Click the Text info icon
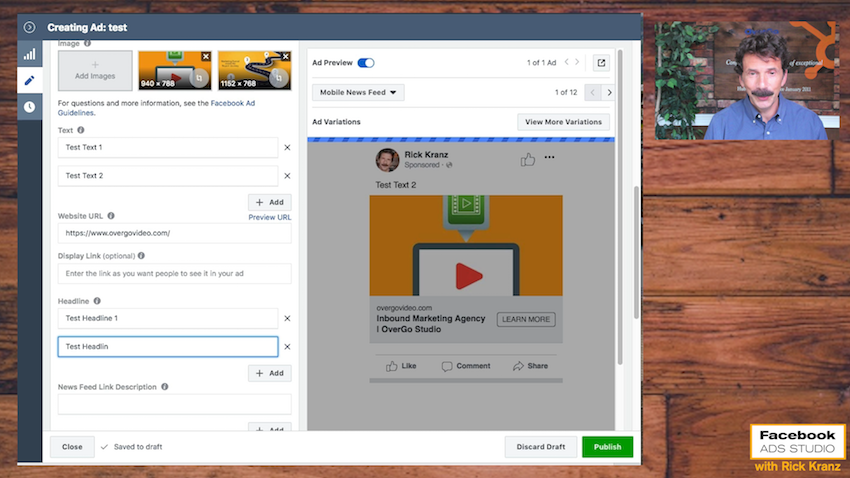 coord(81,130)
